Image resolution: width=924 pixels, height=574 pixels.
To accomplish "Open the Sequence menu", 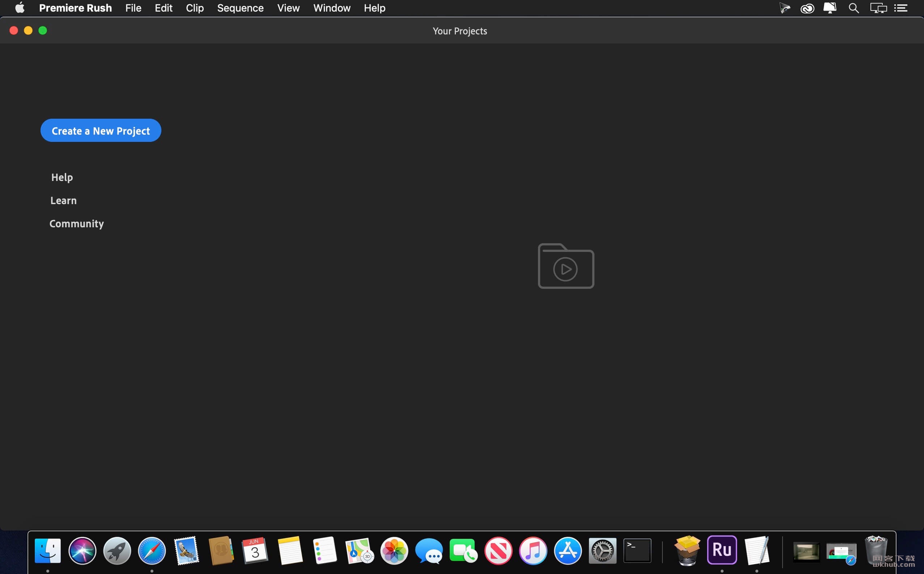I will point(240,8).
